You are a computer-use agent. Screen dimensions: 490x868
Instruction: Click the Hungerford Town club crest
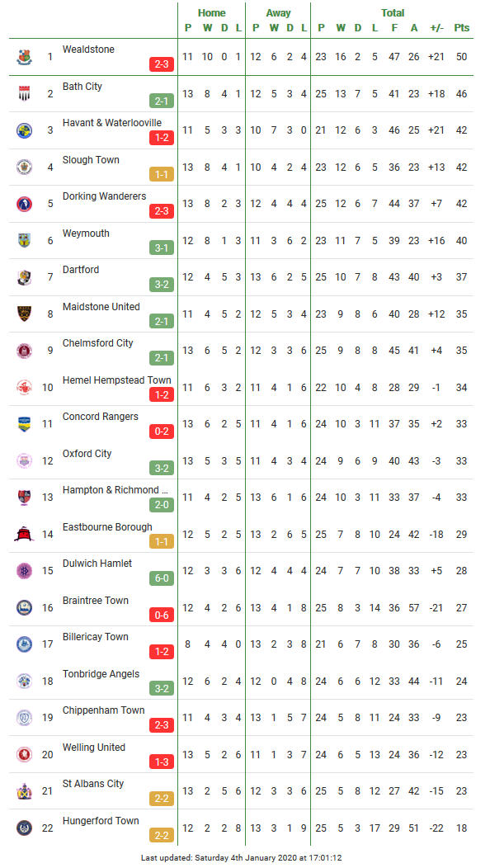[25, 828]
